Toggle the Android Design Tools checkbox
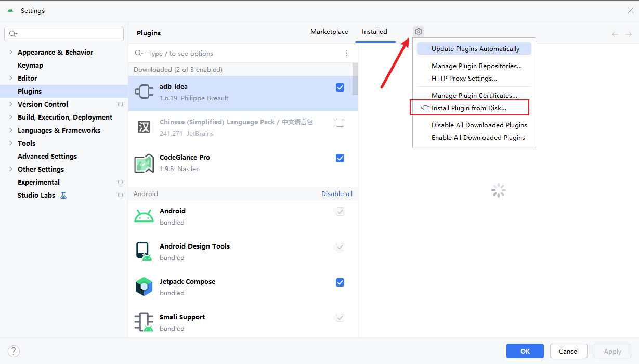Image resolution: width=639 pixels, height=364 pixels. pyautogui.click(x=340, y=247)
